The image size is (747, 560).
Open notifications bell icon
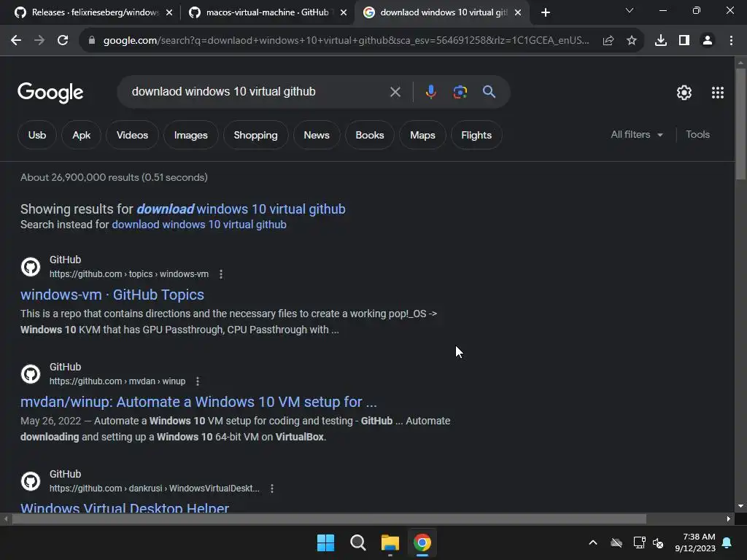(x=727, y=542)
